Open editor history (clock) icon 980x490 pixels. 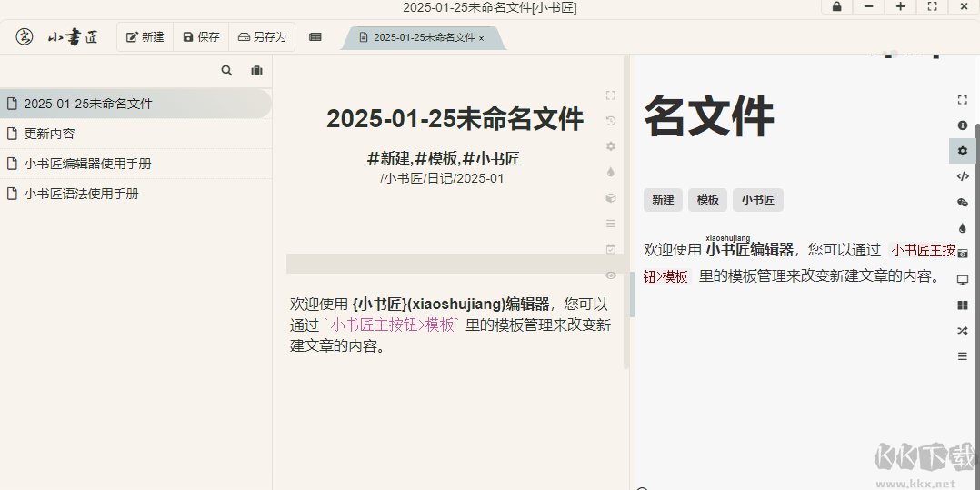[x=611, y=121]
